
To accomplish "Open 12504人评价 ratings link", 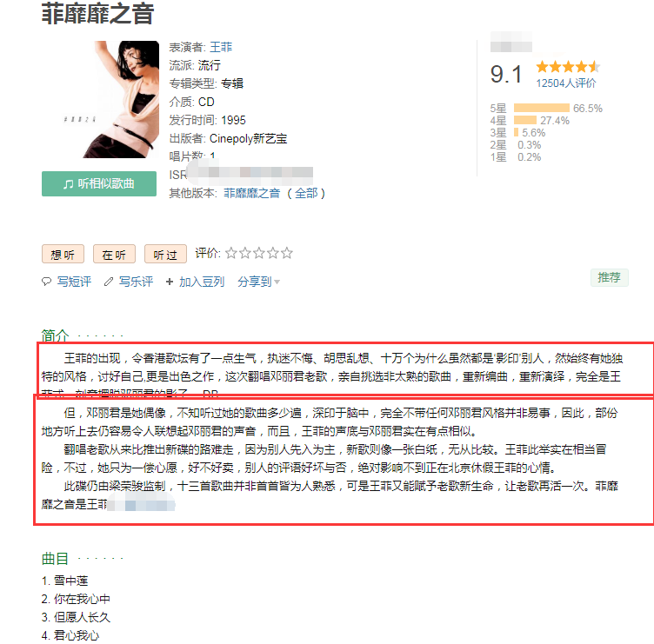I will pyautogui.click(x=566, y=83).
